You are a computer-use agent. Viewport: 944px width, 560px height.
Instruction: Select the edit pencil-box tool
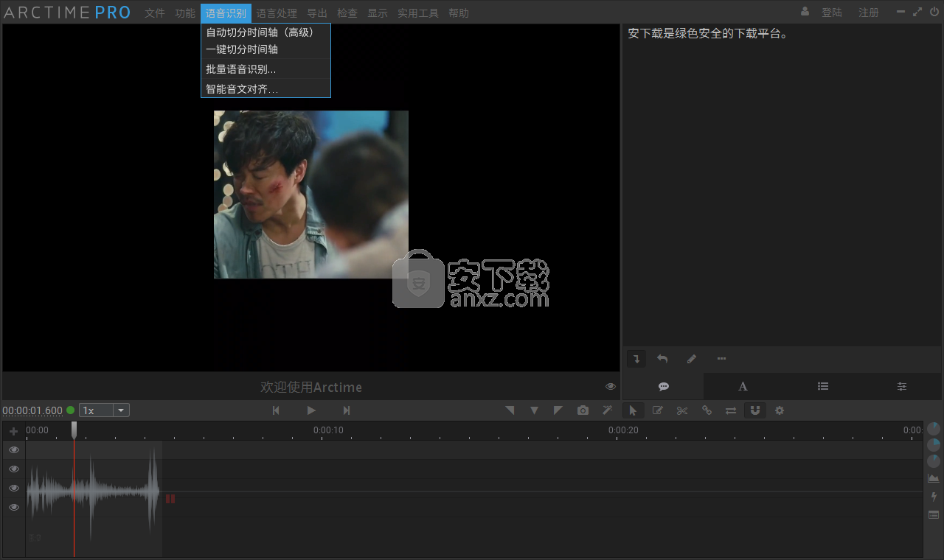[x=658, y=410]
